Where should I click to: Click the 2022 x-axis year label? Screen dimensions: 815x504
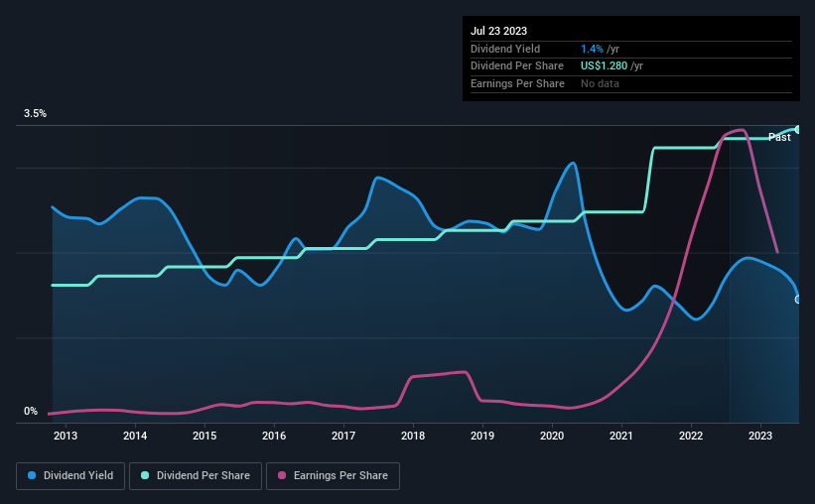(691, 436)
